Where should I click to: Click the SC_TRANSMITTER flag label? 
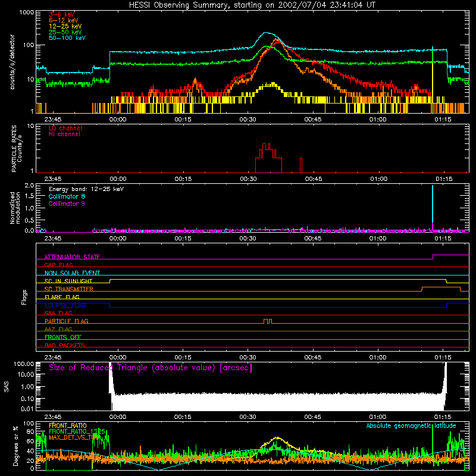[x=68, y=289]
